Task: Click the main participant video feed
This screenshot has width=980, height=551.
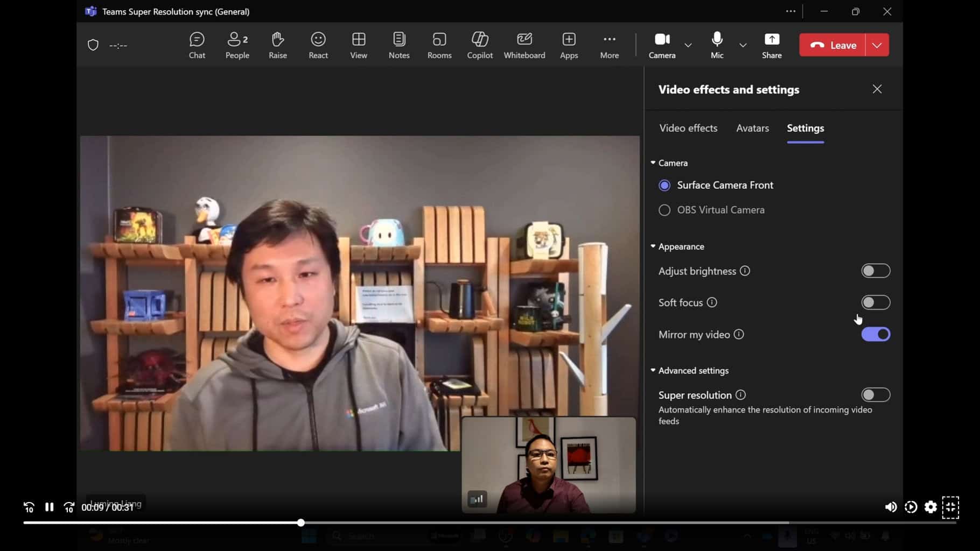Action: point(360,293)
